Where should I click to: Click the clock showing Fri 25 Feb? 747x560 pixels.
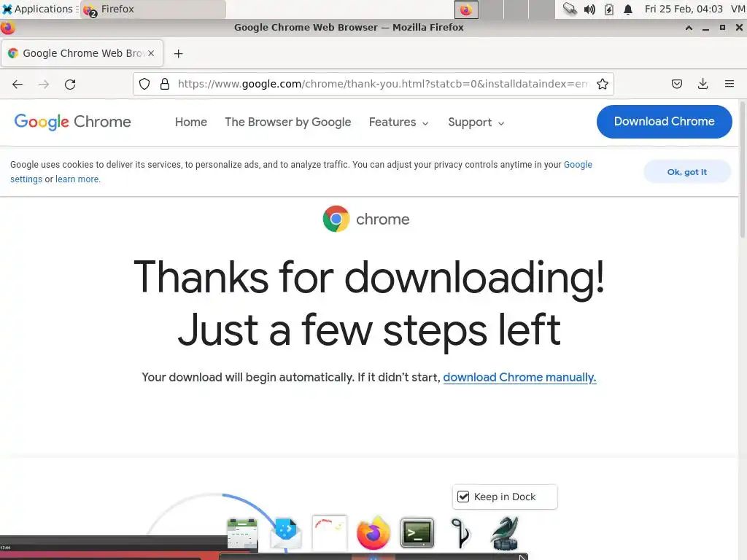coord(683,9)
